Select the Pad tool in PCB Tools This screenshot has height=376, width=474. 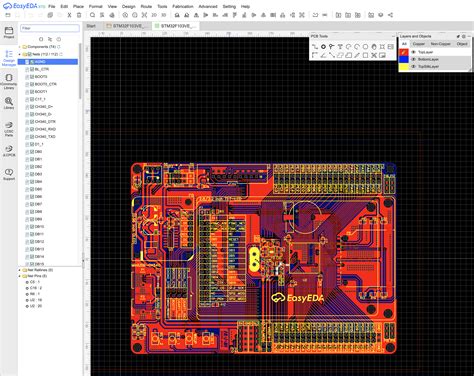[323, 47]
